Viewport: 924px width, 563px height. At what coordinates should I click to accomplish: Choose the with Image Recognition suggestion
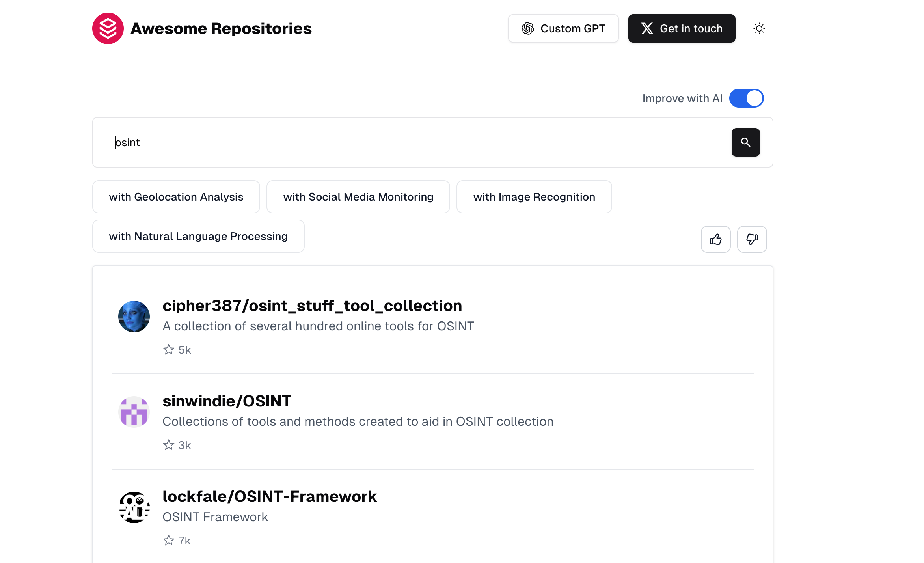534,197
